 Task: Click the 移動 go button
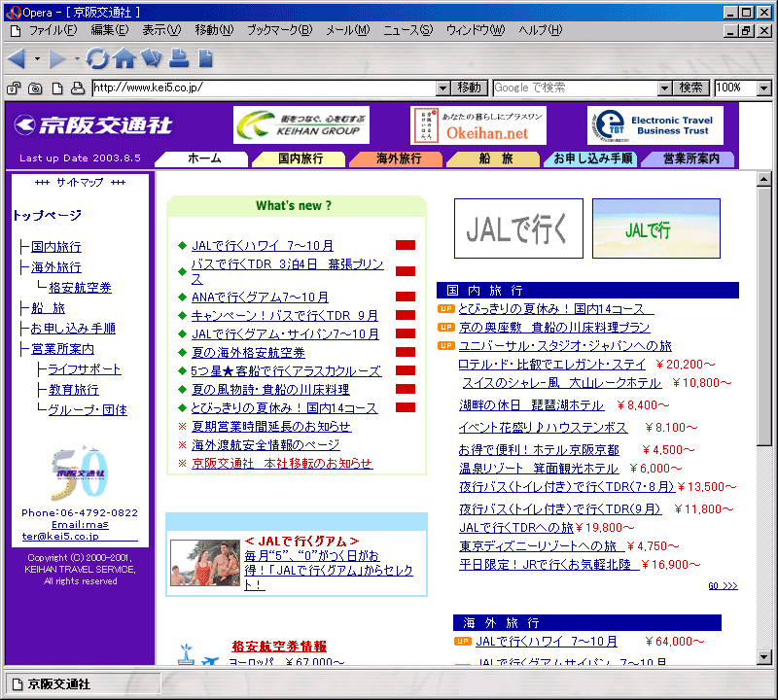470,88
